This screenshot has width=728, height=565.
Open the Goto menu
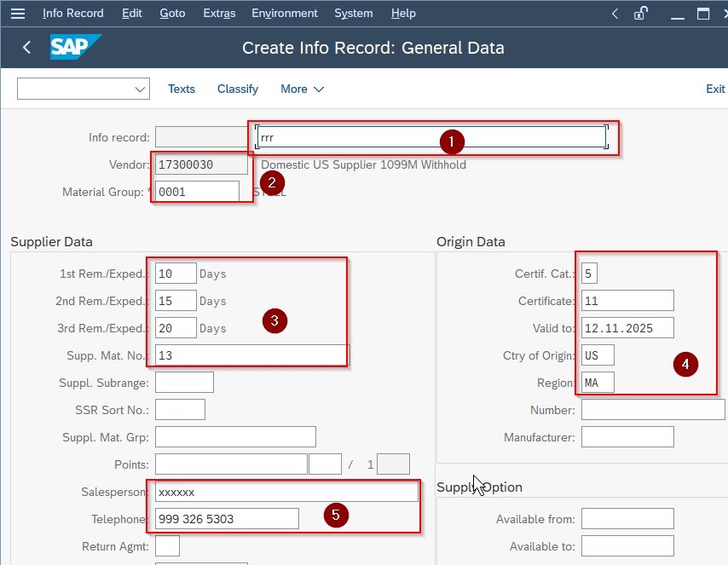coord(172,14)
